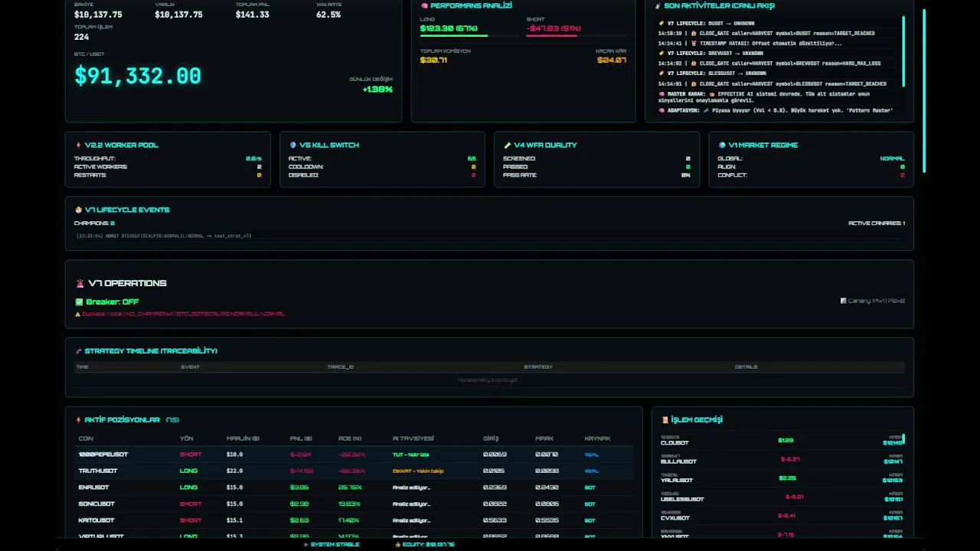Click the NORMAL Global regime value
Image resolution: width=980 pixels, height=551 pixels.
click(x=892, y=158)
